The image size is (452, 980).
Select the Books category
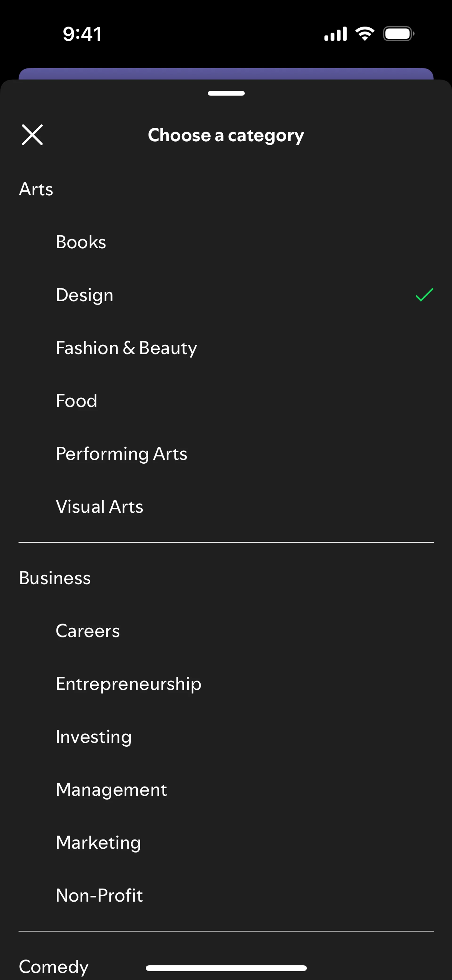pos(81,242)
